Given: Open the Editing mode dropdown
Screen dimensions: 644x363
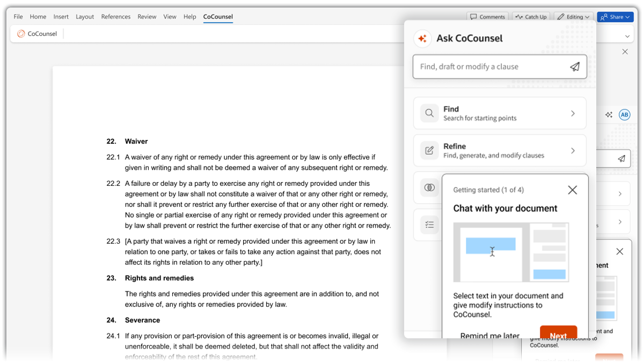Looking at the screenshot, I should (x=573, y=17).
